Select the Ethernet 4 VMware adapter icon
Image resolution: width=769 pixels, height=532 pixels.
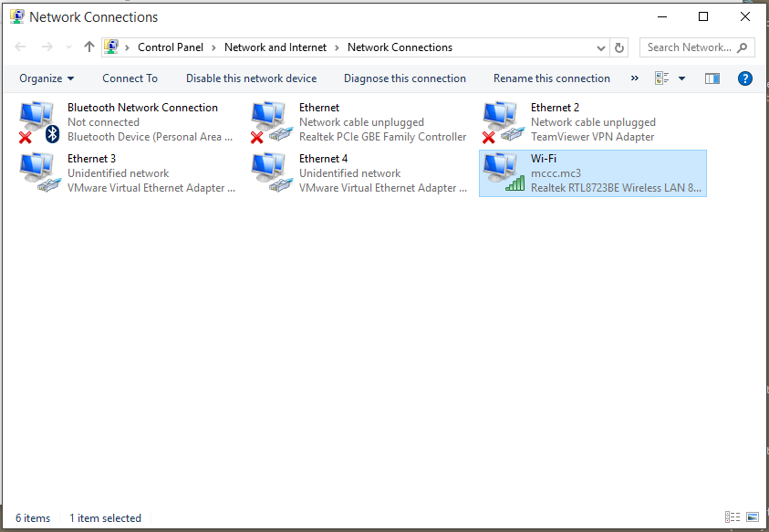[x=270, y=173]
